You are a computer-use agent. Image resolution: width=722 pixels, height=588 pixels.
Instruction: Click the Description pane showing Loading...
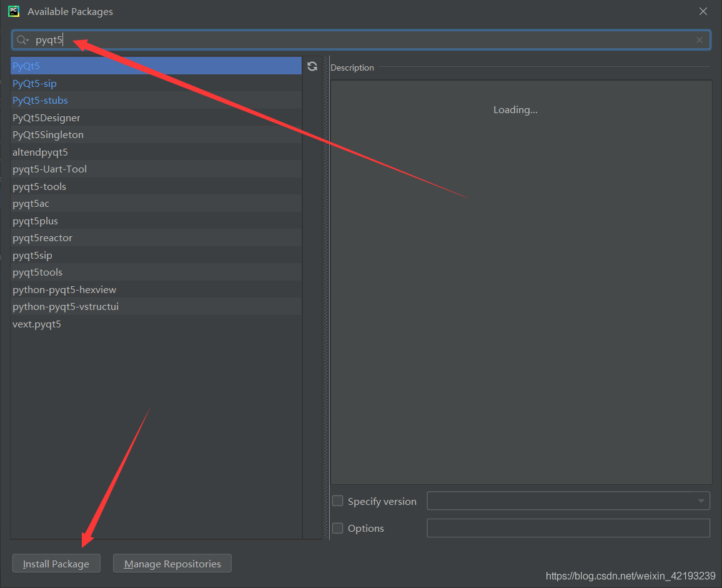522,282
